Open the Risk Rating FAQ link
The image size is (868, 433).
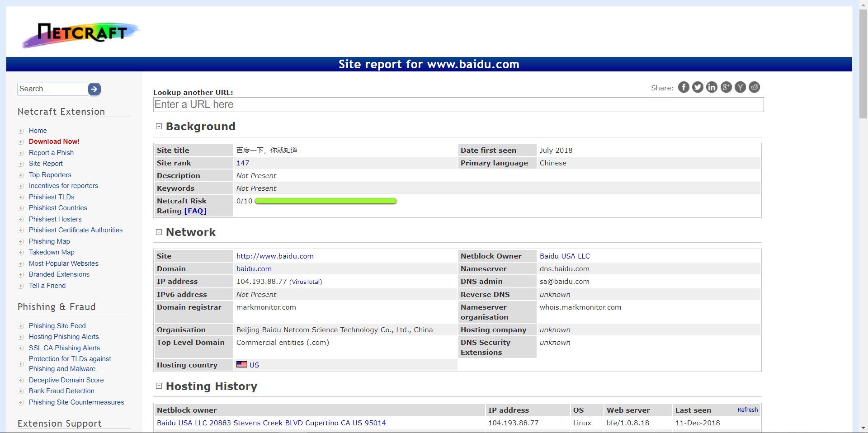pyautogui.click(x=195, y=211)
